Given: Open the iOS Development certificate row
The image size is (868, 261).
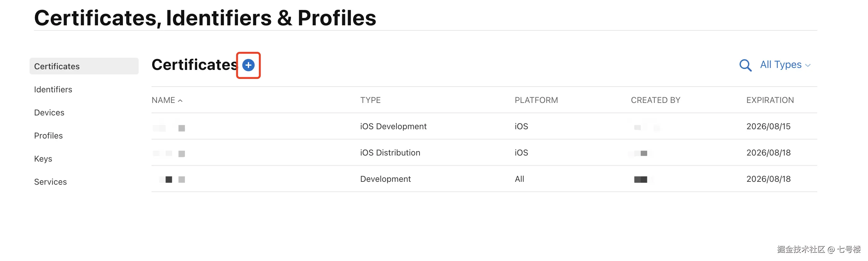Looking at the screenshot, I should pos(393,126).
